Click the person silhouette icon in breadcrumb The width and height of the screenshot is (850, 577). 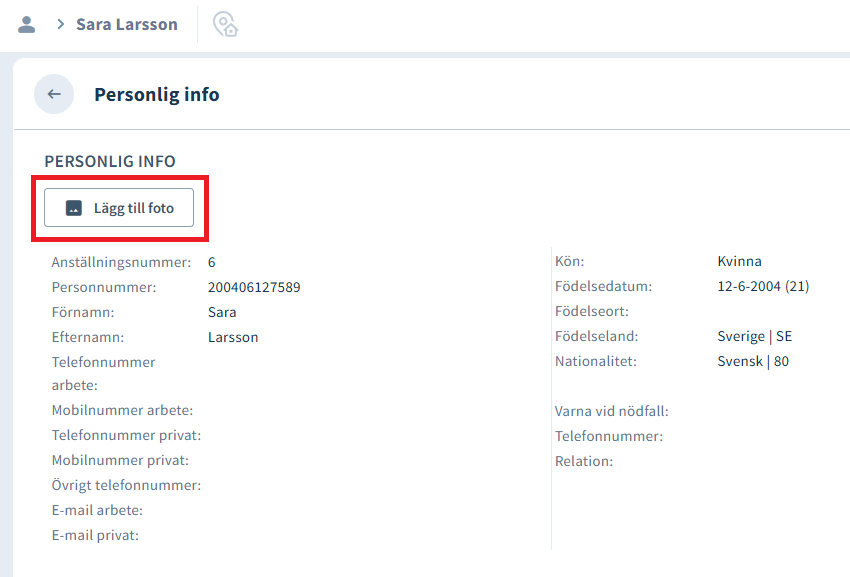point(27,24)
